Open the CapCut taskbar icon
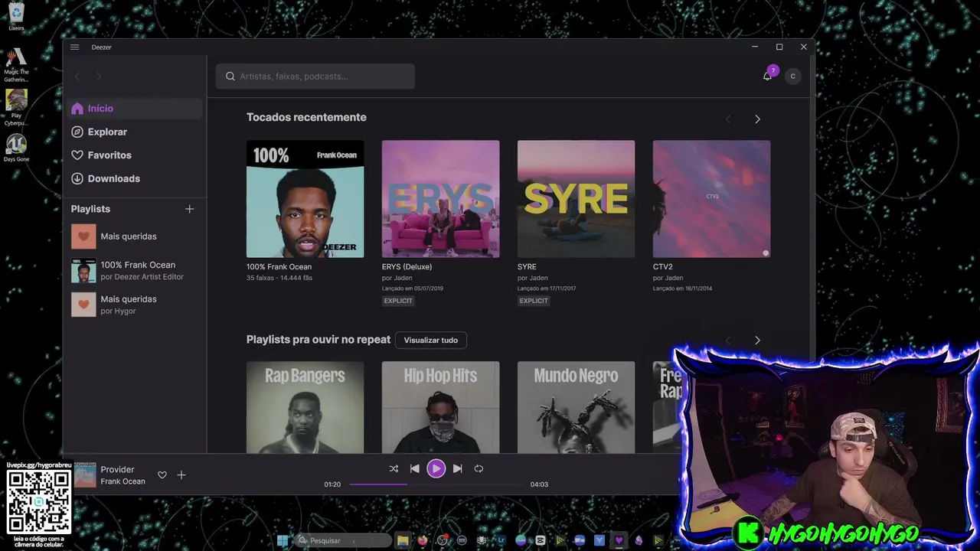980x551 pixels. [x=541, y=540]
